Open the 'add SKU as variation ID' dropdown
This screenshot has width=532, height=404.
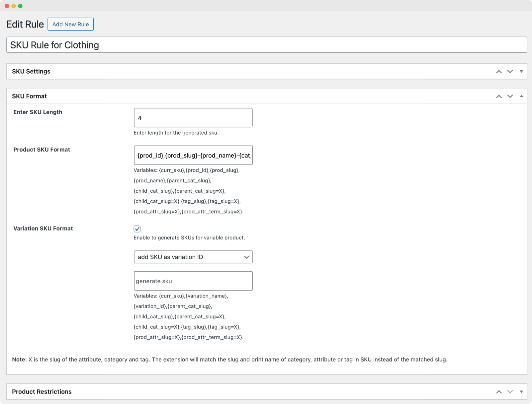click(193, 257)
